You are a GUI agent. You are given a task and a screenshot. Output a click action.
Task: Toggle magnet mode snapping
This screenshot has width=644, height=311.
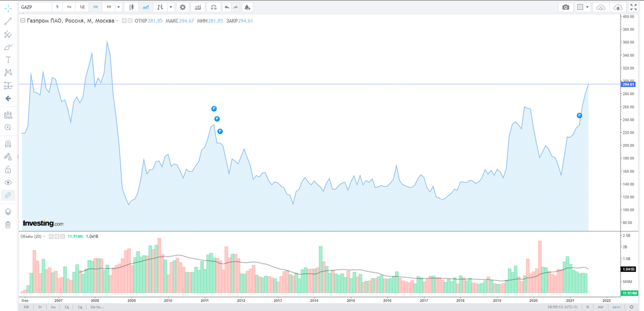point(8,144)
